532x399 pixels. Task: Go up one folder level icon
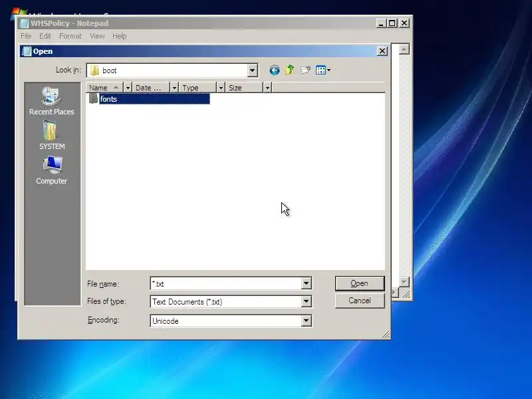[290, 70]
